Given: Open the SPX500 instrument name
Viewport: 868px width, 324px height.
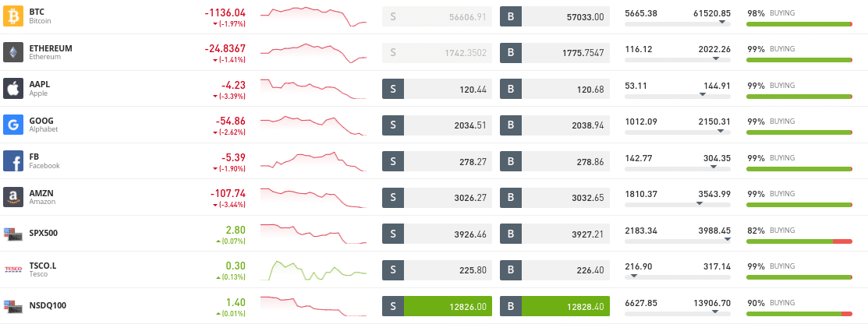Looking at the screenshot, I should click(x=43, y=234).
